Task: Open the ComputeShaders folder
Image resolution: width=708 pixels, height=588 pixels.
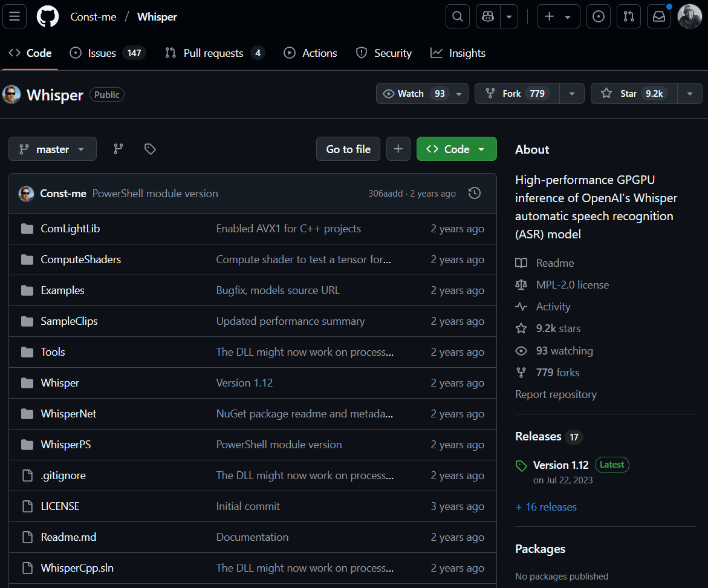Action: [x=80, y=260]
